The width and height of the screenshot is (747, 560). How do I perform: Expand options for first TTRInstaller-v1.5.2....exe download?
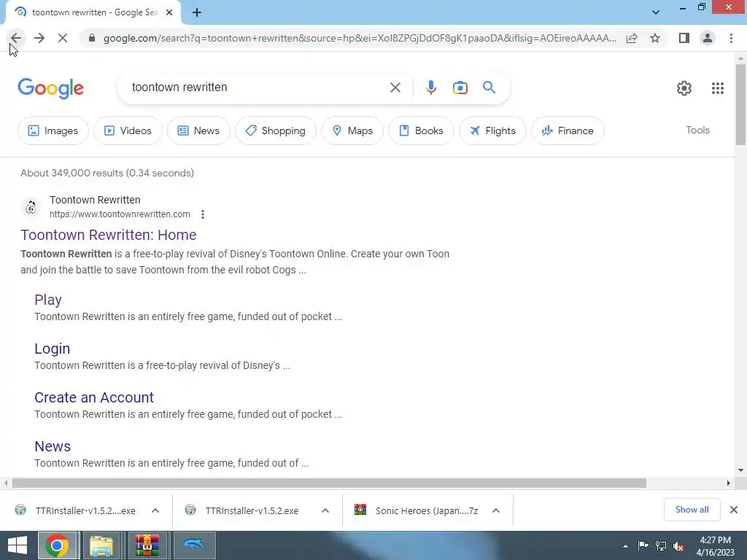[155, 510]
